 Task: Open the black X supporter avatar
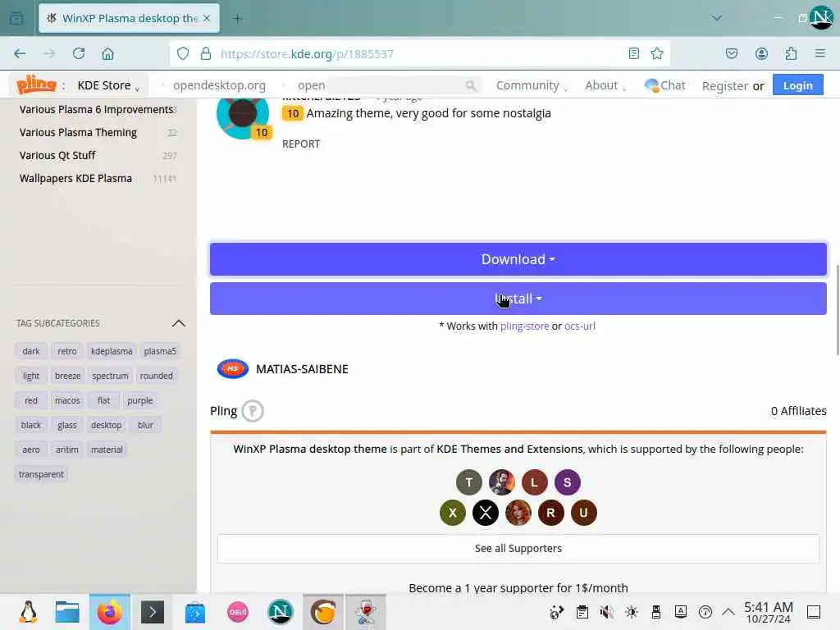[x=486, y=513]
